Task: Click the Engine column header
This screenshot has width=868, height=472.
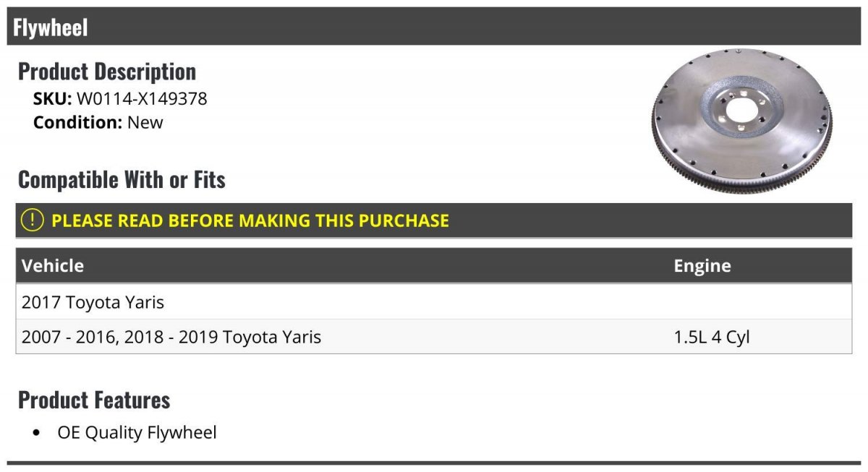Action: click(702, 265)
